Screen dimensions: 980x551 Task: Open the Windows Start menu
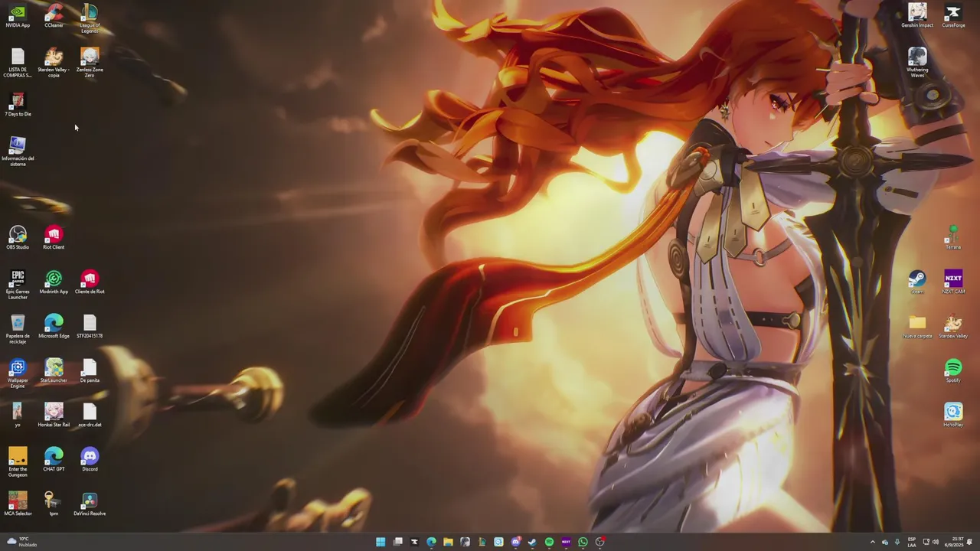click(381, 542)
